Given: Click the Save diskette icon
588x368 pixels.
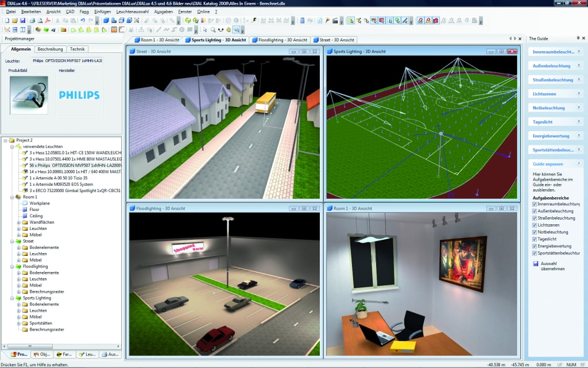Looking at the screenshot, I should point(22,21).
